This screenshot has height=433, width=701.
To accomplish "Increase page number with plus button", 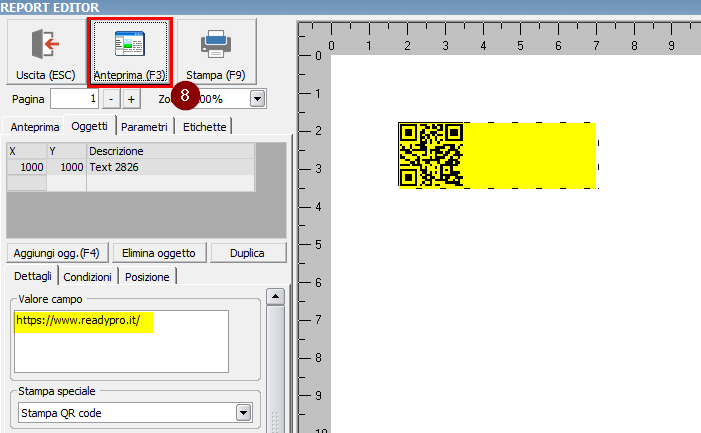I will (x=131, y=99).
